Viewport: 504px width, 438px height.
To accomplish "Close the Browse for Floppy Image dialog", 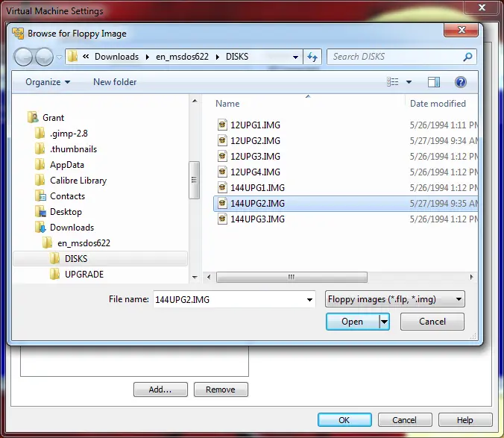I will click(x=462, y=30).
